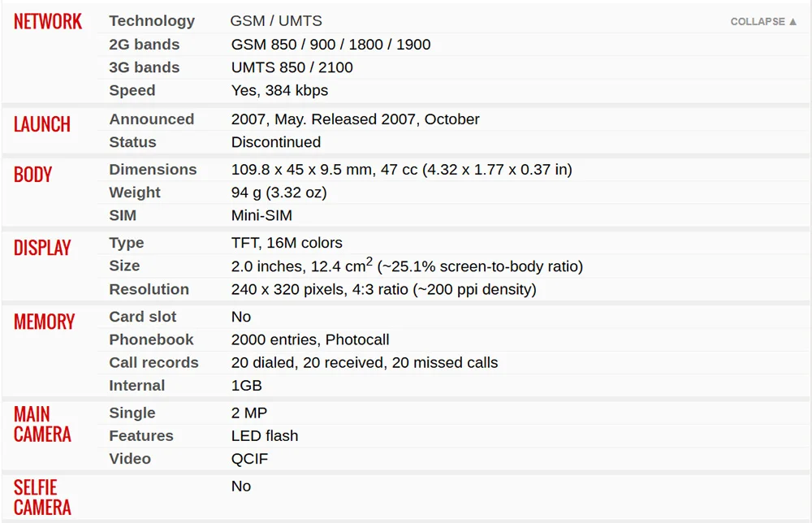Select the 3G bands label
The image size is (812, 523).
coord(144,67)
